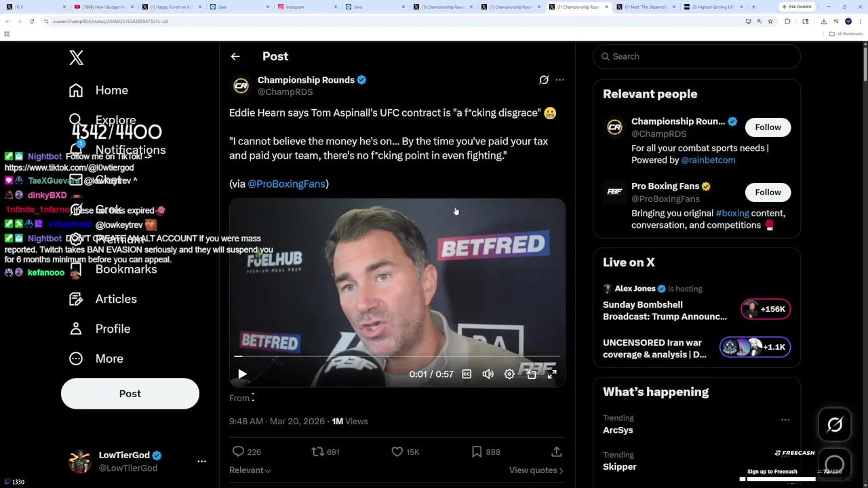Toggle video closed captions
Image resolution: width=868 pixels, height=488 pixels.
[x=467, y=374]
